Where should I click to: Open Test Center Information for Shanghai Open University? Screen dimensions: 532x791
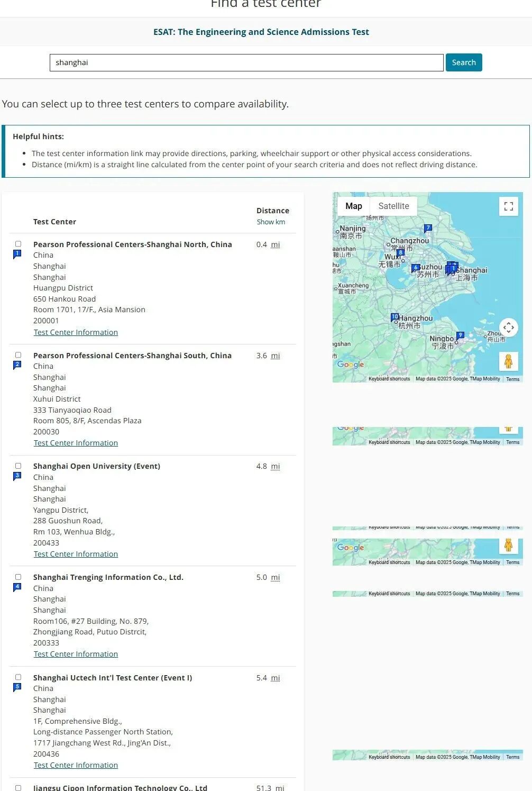coord(76,554)
